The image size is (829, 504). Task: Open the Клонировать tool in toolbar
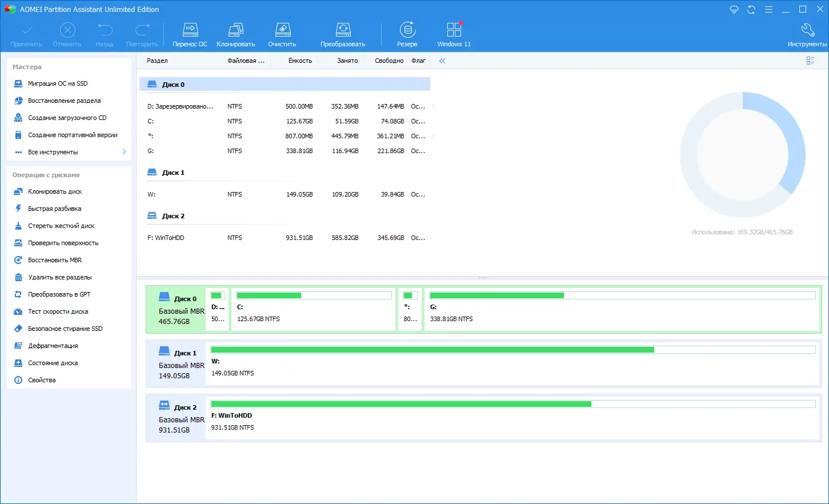(236, 35)
